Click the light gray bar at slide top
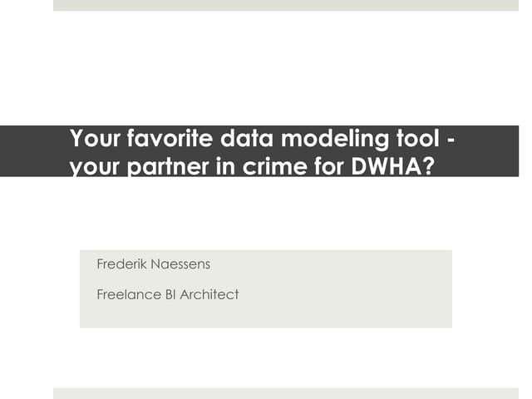Screen dimensions: 532x399 coord(285,5)
